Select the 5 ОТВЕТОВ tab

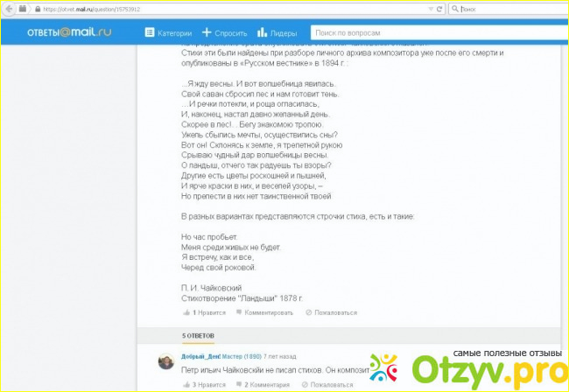click(198, 336)
